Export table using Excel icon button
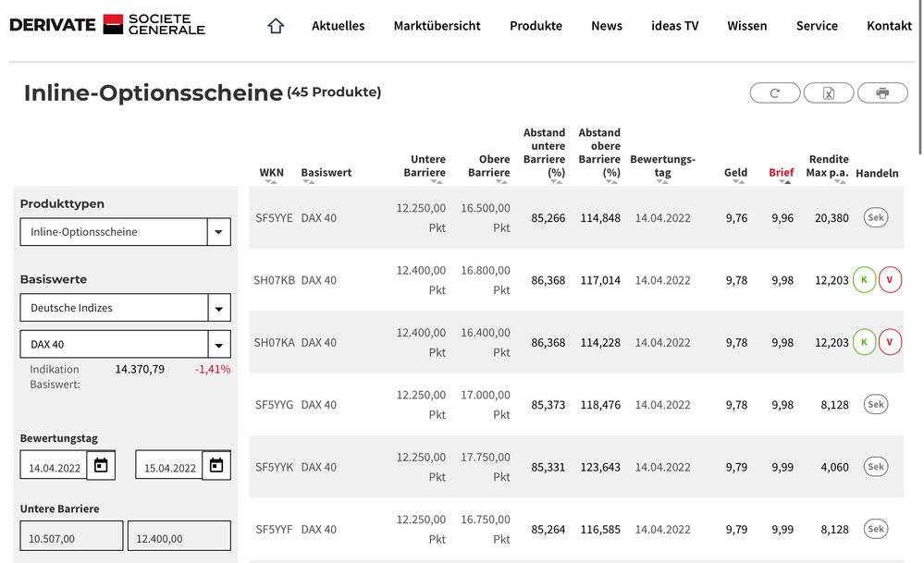 tap(829, 92)
